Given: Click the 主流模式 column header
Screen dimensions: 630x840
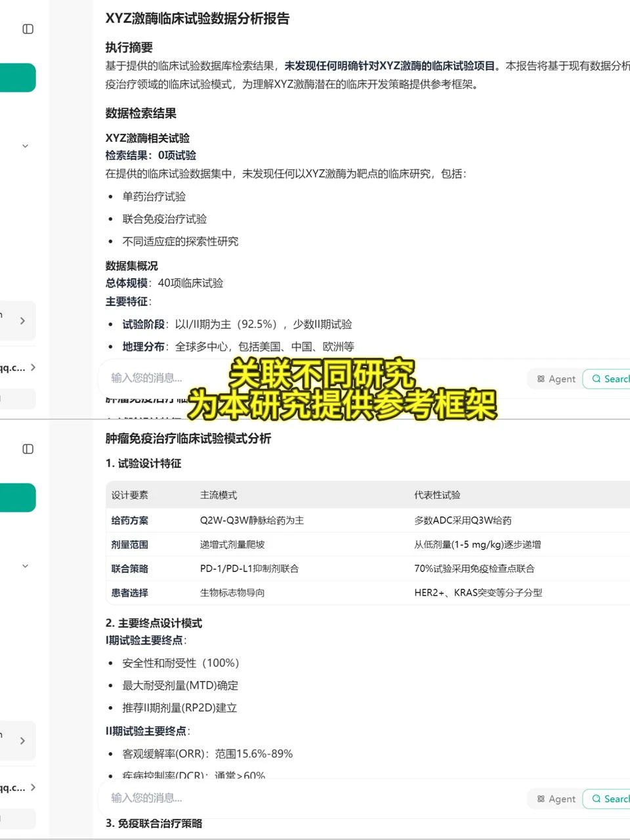Looking at the screenshot, I should 219,495.
